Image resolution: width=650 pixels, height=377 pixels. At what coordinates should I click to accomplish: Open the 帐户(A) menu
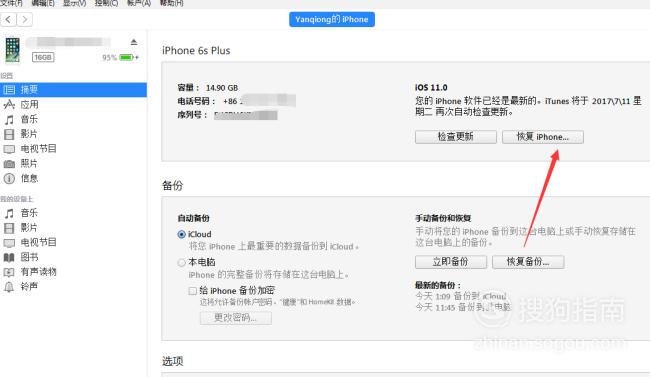(x=139, y=3)
